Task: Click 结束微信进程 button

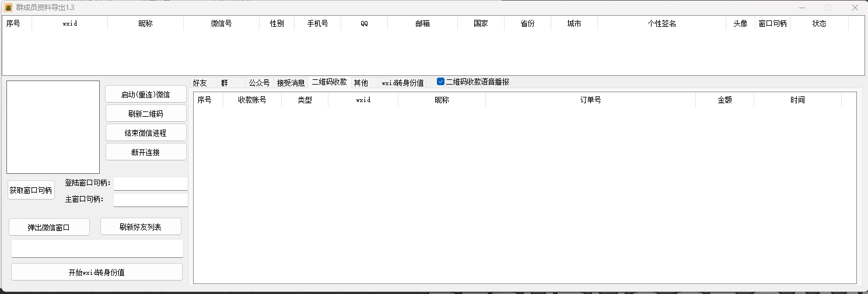Action: [x=146, y=133]
